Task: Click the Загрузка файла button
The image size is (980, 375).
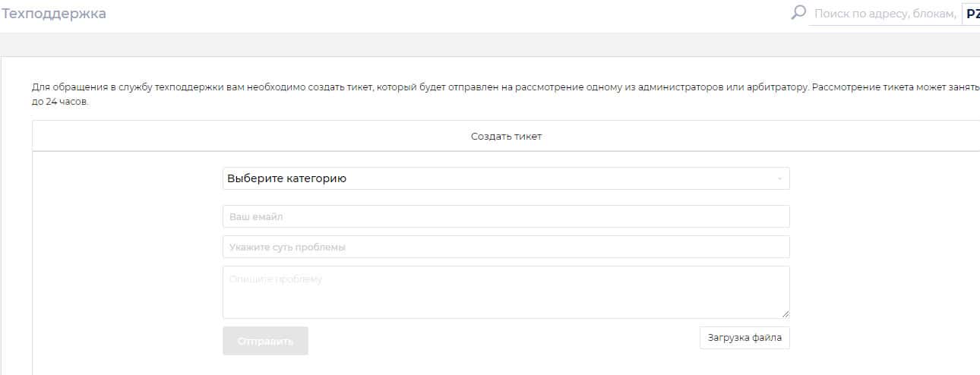Action: click(x=744, y=338)
